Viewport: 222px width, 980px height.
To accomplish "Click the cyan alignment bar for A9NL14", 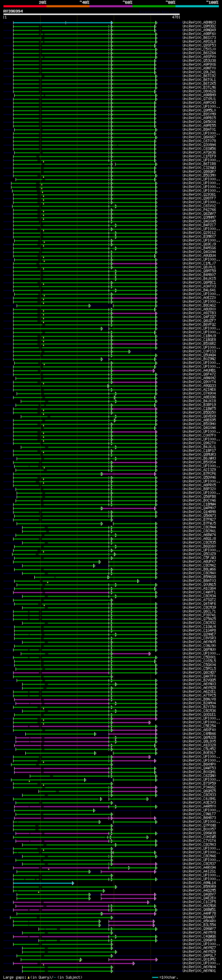I will pos(43,883).
